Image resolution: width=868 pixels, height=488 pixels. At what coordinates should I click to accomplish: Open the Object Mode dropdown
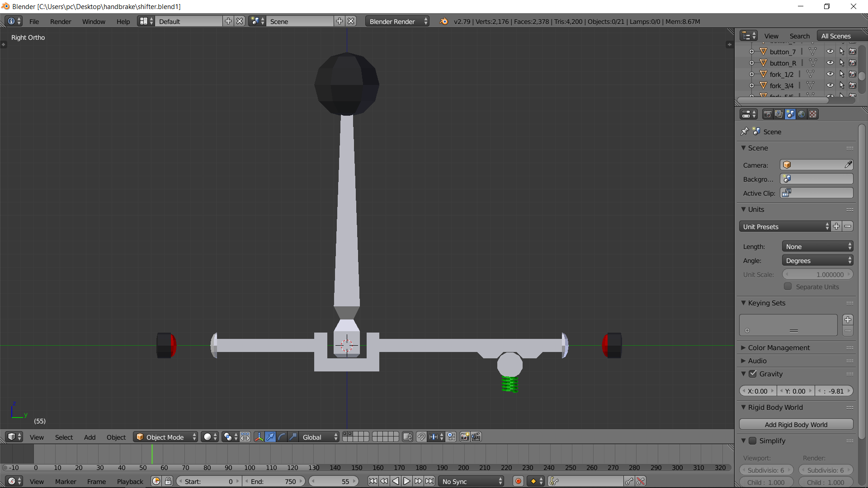pyautogui.click(x=165, y=437)
